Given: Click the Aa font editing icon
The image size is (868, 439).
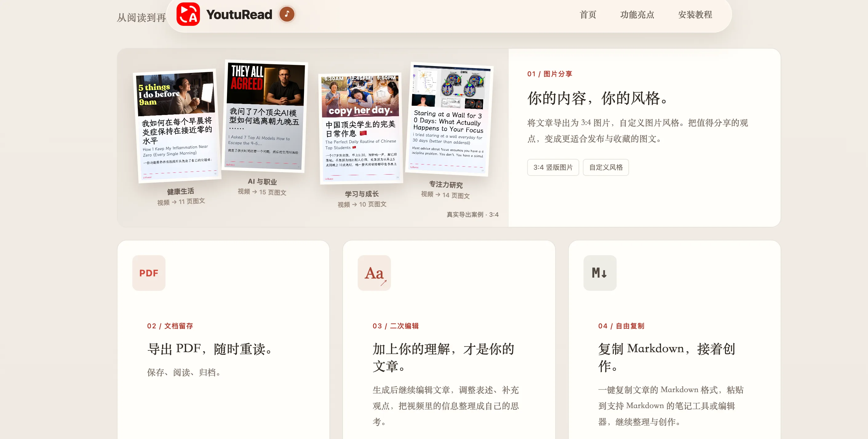Looking at the screenshot, I should coord(374,273).
